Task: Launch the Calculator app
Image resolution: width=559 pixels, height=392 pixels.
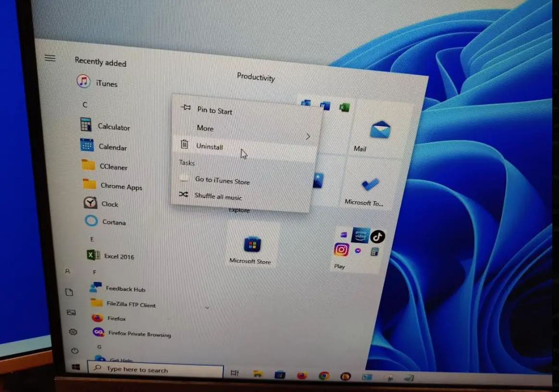Action: 114,127
